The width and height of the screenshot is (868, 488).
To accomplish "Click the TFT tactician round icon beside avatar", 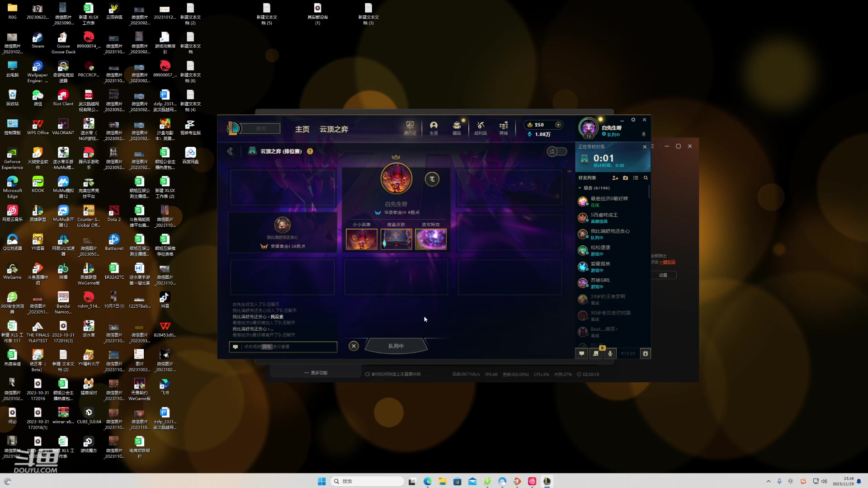I will 432,179.
